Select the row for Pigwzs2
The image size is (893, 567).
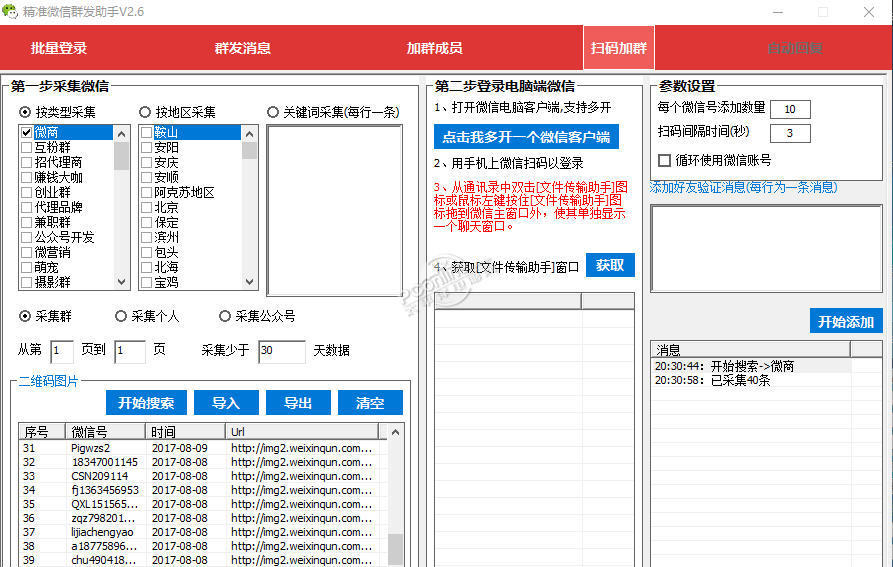202,448
